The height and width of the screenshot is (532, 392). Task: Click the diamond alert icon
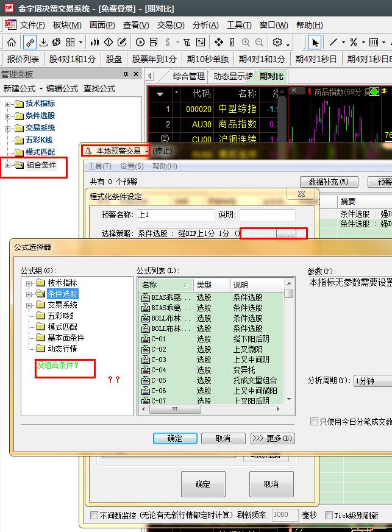coord(109,43)
